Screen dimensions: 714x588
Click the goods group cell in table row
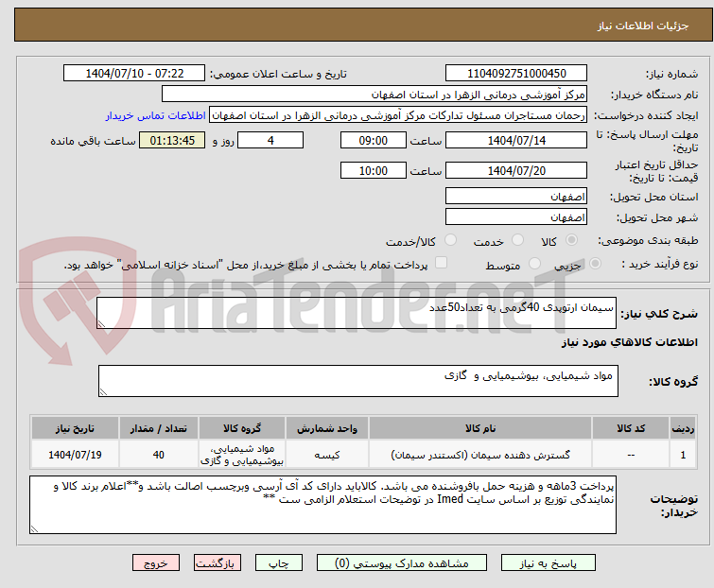coord(242,454)
